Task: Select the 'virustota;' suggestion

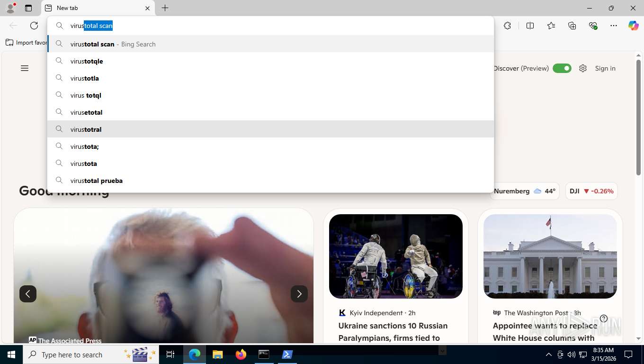Action: coord(270,146)
